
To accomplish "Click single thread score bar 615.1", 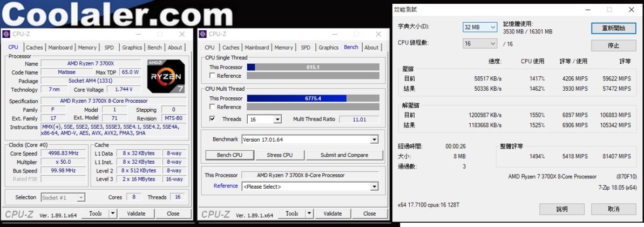I will pos(313,67).
